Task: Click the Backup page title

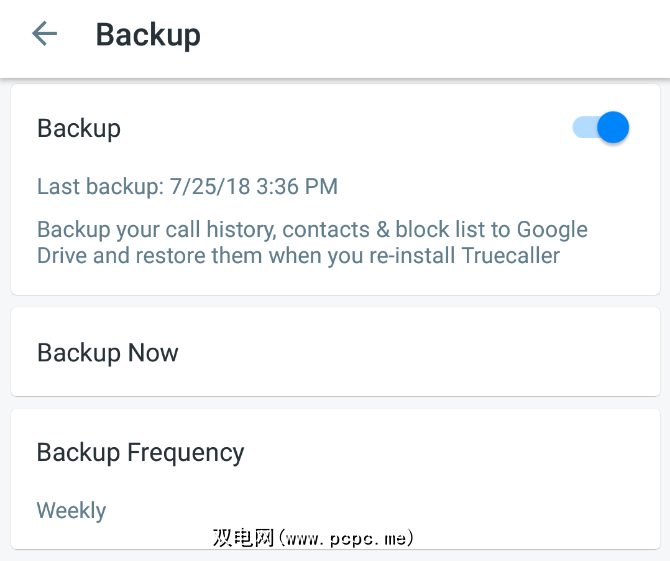Action: 148,35
